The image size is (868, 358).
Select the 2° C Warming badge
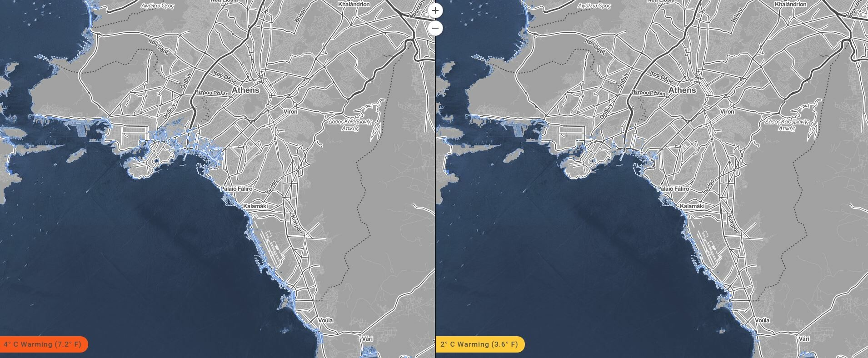[x=479, y=344]
